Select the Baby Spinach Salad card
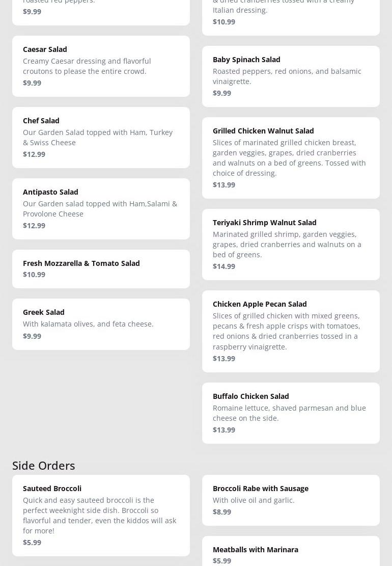Screen dimensions: 392x566 click(291, 76)
